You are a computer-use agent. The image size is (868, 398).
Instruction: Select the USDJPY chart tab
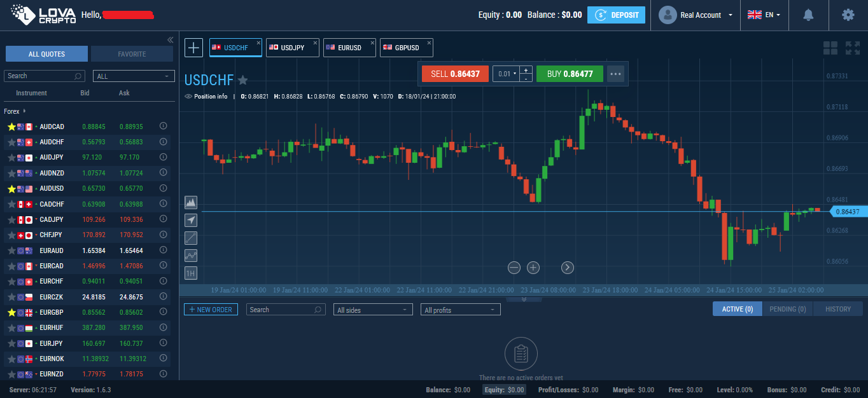pyautogui.click(x=292, y=48)
